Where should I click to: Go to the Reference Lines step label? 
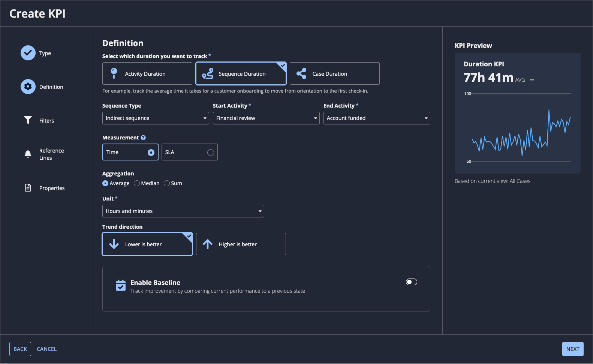click(52, 154)
